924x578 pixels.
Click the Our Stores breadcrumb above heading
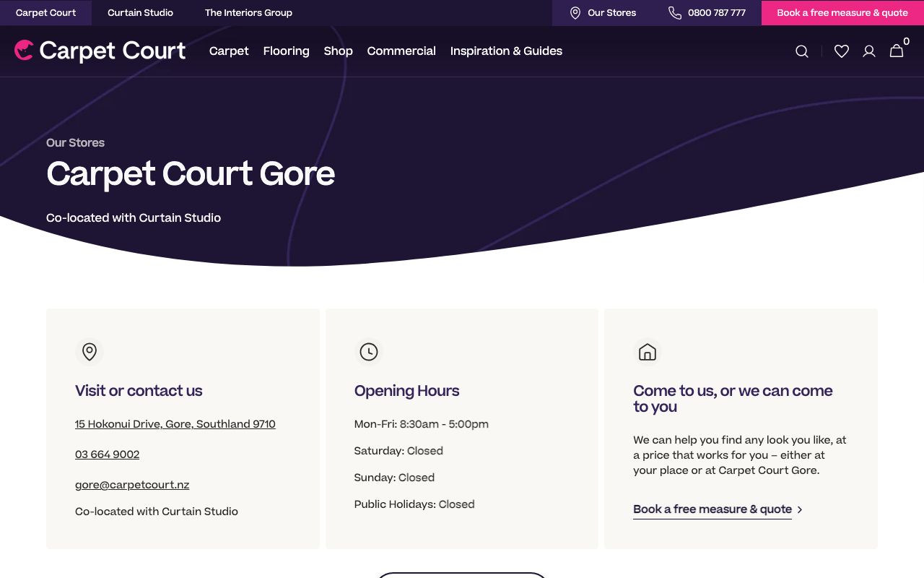point(75,142)
